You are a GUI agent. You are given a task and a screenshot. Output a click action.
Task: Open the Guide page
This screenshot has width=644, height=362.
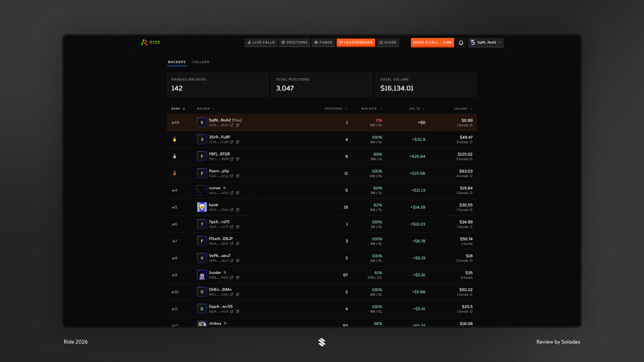pos(388,43)
